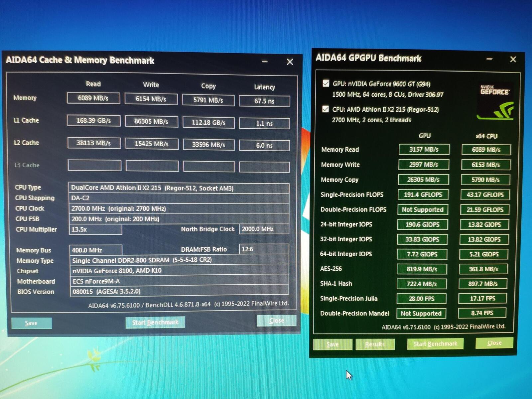
Task: Click the empty L3 Cache Write field
Action: coord(152,166)
